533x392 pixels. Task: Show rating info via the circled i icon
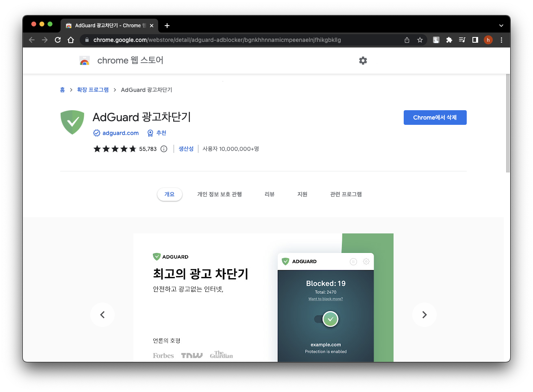[164, 149]
